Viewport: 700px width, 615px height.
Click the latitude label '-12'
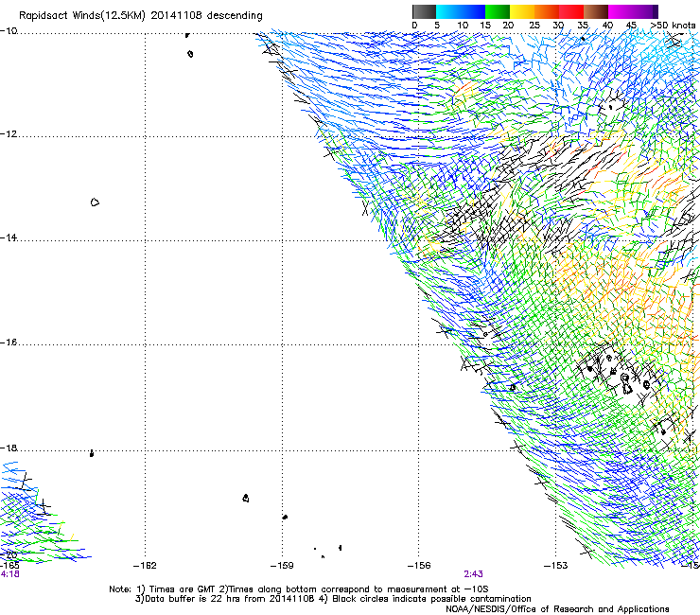(x=9, y=134)
